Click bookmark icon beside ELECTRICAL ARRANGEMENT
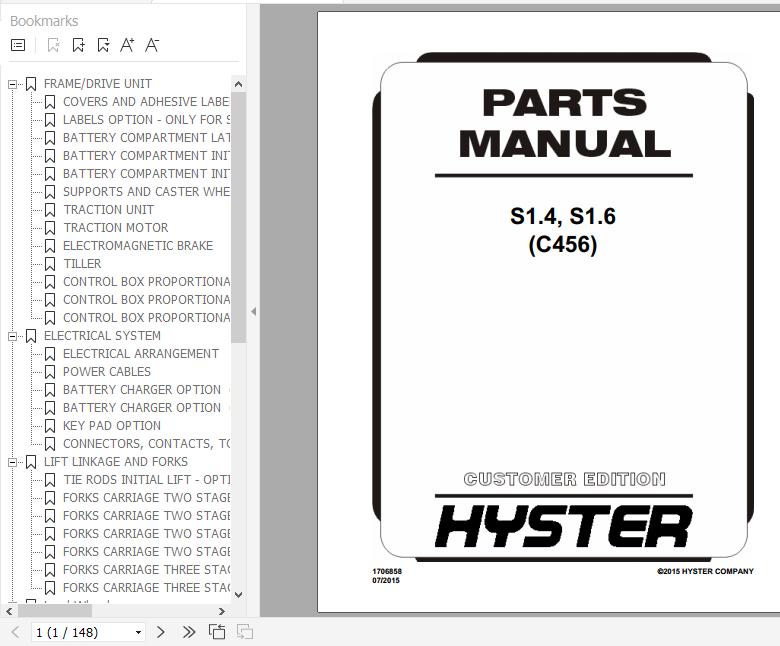Image resolution: width=780 pixels, height=646 pixels. (50, 354)
